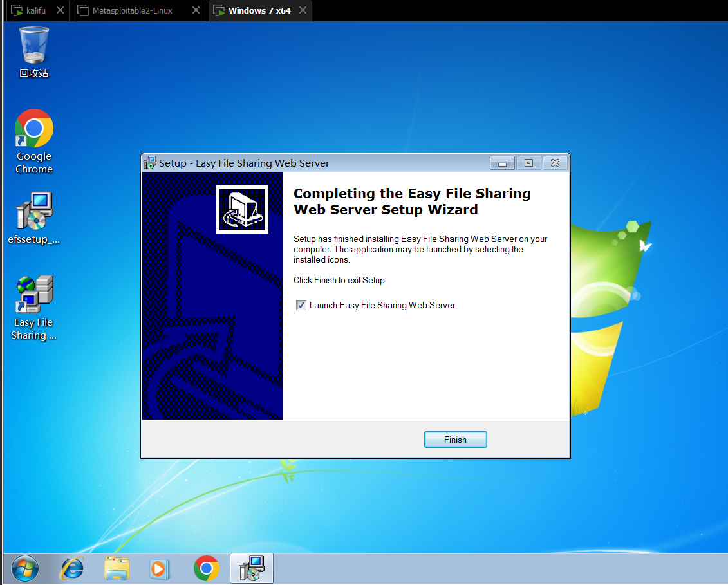Click the running Setup icon on the taskbar

click(x=251, y=568)
